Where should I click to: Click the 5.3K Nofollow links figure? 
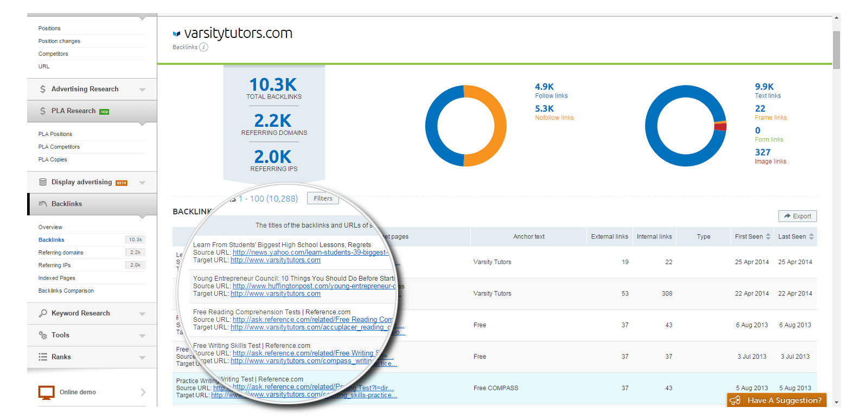[544, 108]
